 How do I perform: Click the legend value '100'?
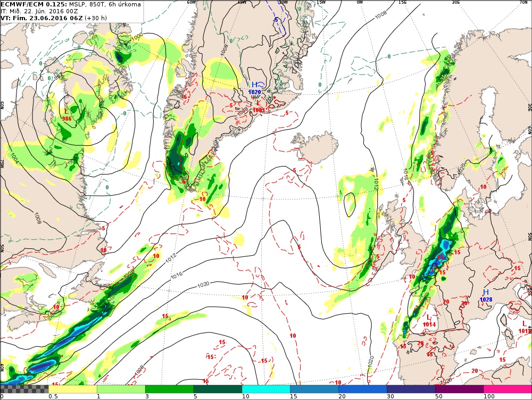click(x=489, y=396)
